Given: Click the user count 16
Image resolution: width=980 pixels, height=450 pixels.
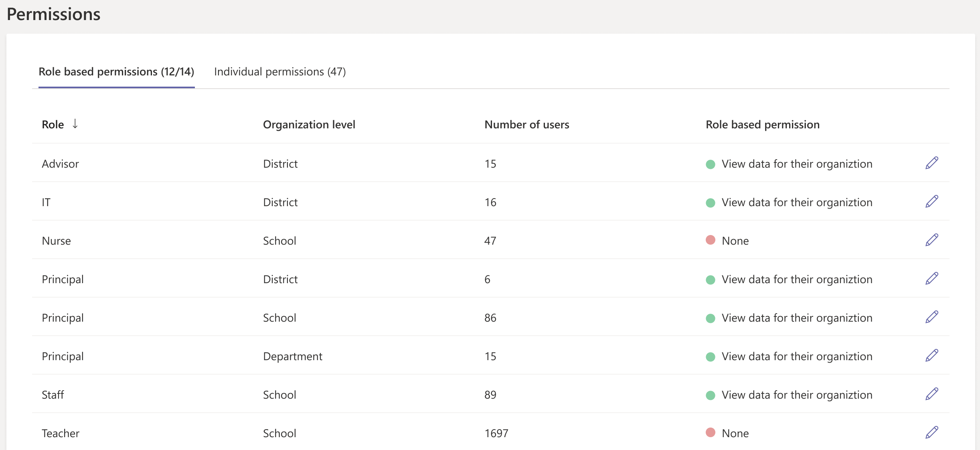Looking at the screenshot, I should pyautogui.click(x=490, y=203).
